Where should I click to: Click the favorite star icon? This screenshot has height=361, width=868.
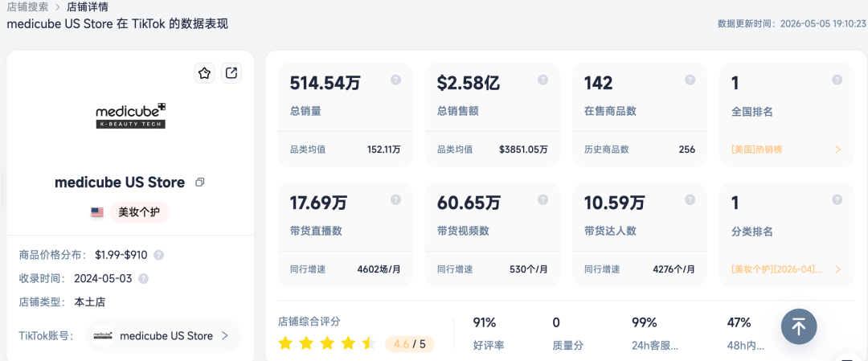coord(204,73)
